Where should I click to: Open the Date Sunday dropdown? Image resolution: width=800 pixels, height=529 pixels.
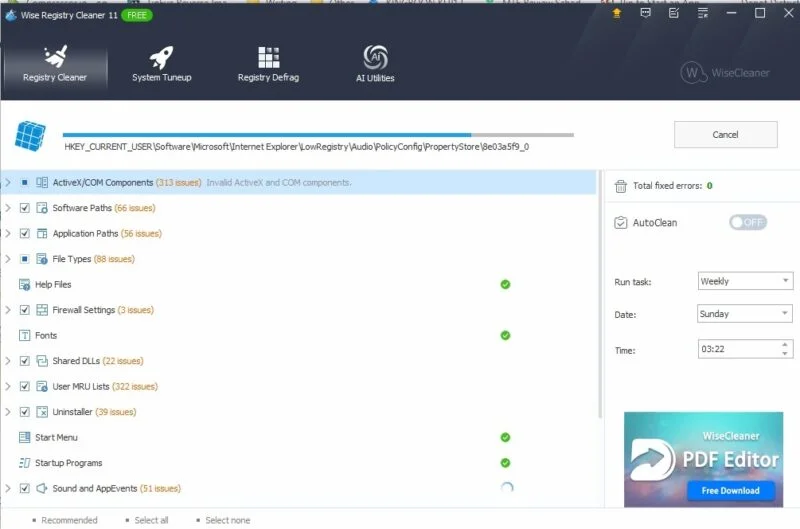(x=745, y=313)
